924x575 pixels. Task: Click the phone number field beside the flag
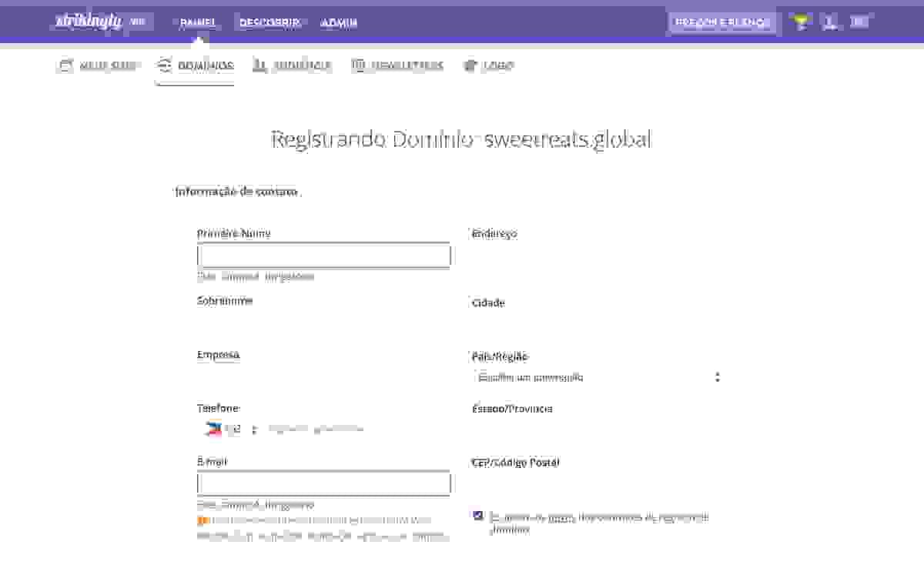coord(356,430)
